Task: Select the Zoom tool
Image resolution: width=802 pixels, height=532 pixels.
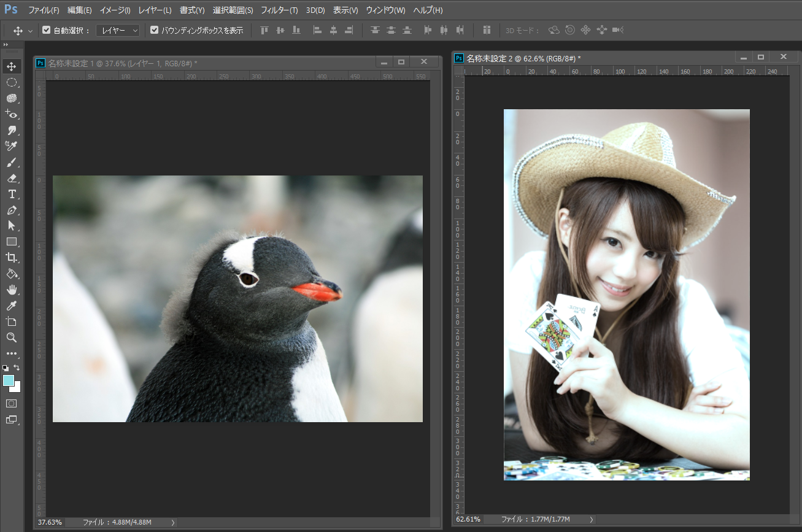Action: 12,337
